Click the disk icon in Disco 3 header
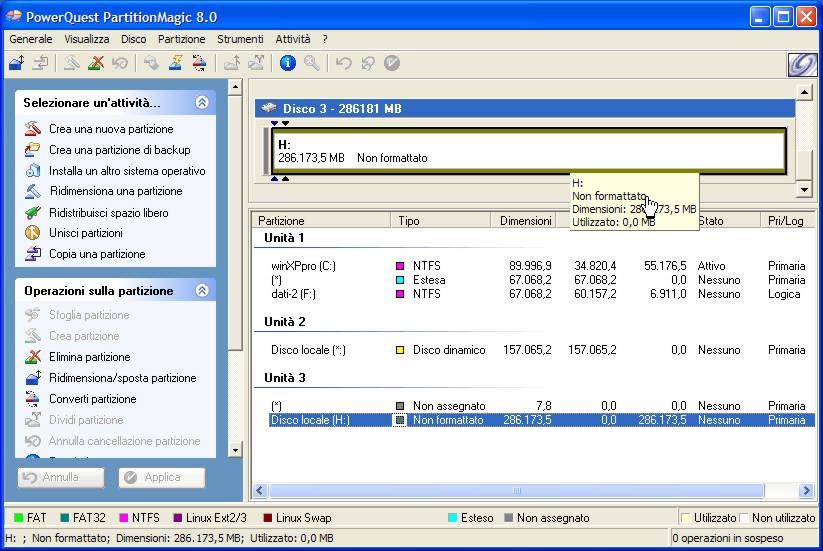 click(x=269, y=108)
